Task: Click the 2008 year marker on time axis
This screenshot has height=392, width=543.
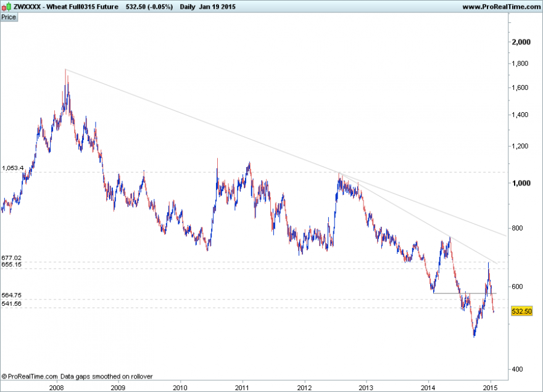Action: point(56,388)
